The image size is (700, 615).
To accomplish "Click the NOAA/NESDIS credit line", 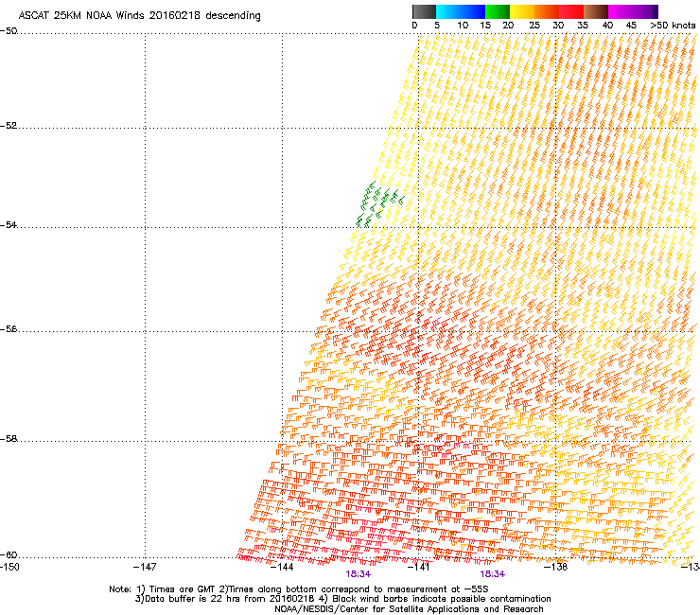I will click(409, 609).
